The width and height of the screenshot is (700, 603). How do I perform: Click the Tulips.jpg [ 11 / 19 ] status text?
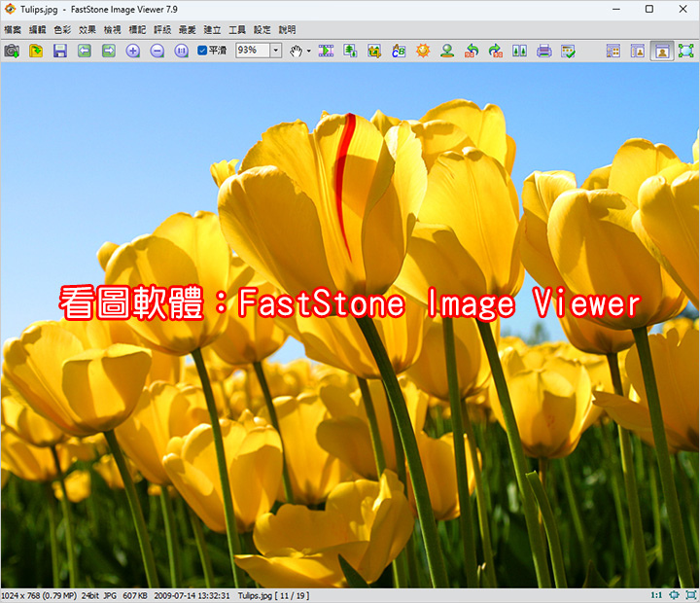coord(273,595)
